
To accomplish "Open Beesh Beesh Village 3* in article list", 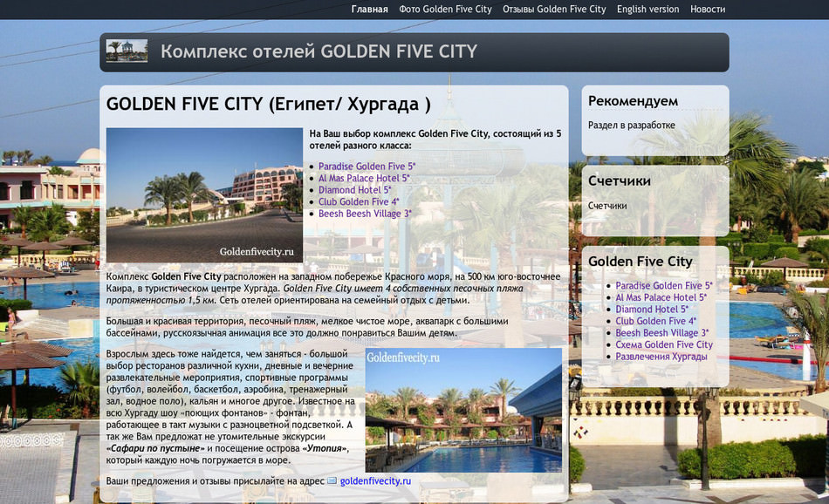I will [365, 214].
